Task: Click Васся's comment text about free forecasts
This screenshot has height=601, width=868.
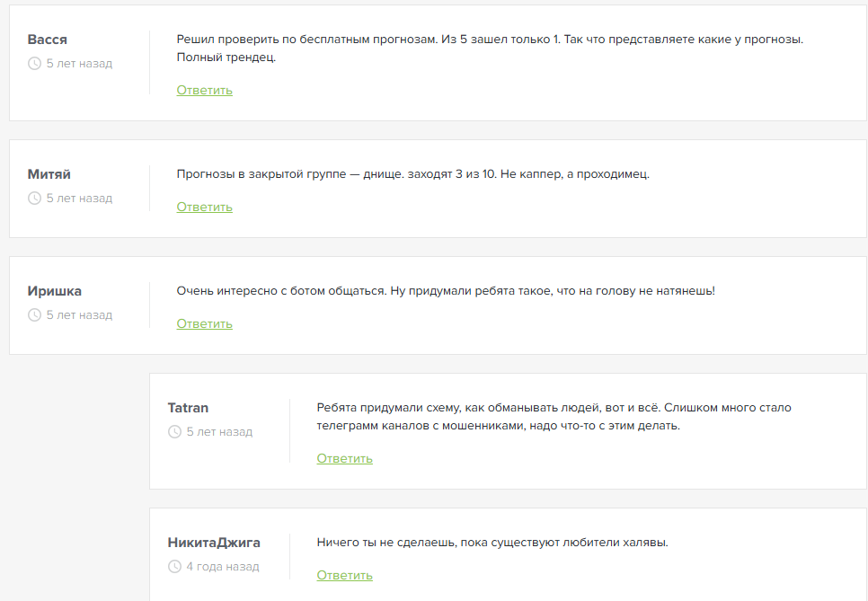Action: pos(490,49)
